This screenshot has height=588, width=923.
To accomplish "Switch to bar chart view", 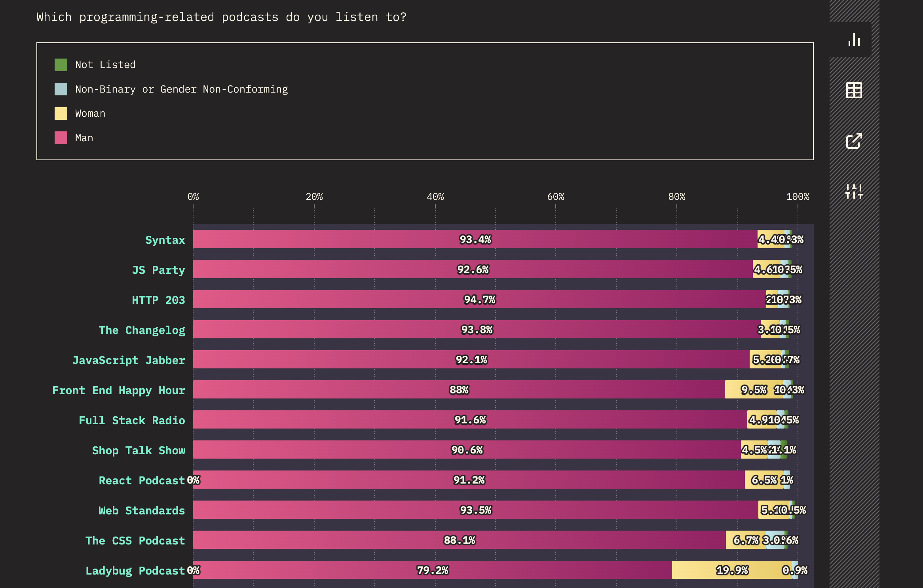I will 853,40.
